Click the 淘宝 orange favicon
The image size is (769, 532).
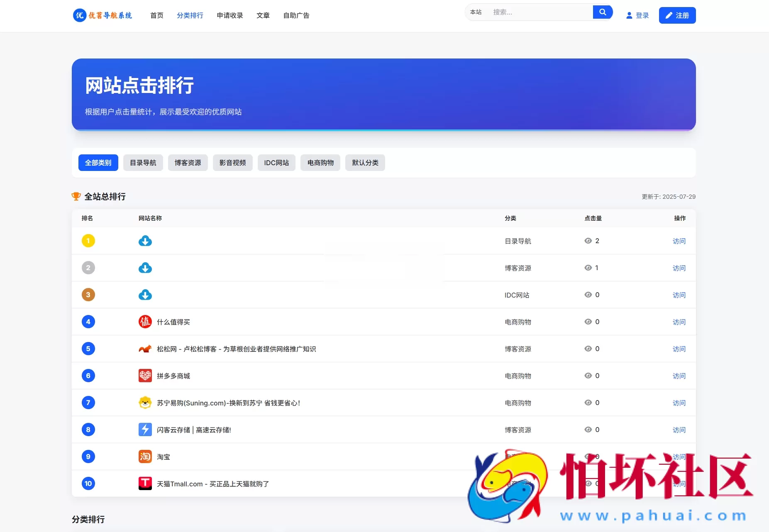145,456
